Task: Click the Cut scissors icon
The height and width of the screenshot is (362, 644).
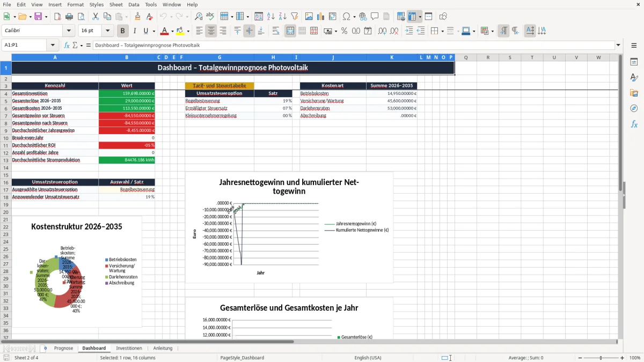Action: pyautogui.click(x=95, y=17)
